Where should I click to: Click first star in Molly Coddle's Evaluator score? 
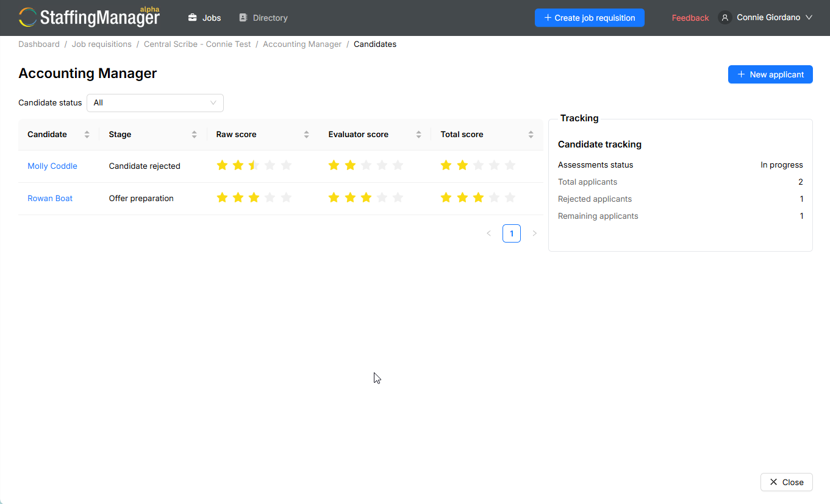pyautogui.click(x=334, y=165)
